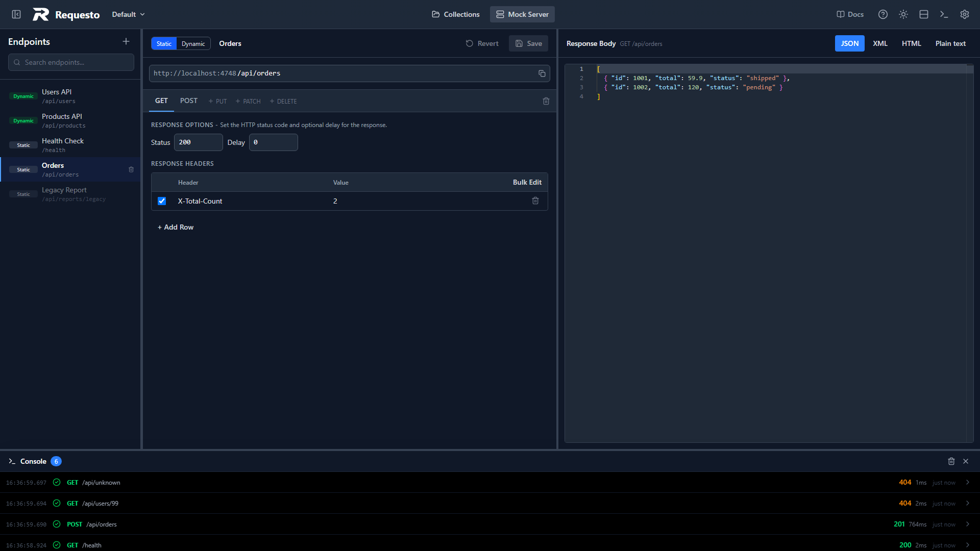Delete Orders endpoint from sidebar trash icon
Viewport: 980px width, 551px height.
[131, 169]
